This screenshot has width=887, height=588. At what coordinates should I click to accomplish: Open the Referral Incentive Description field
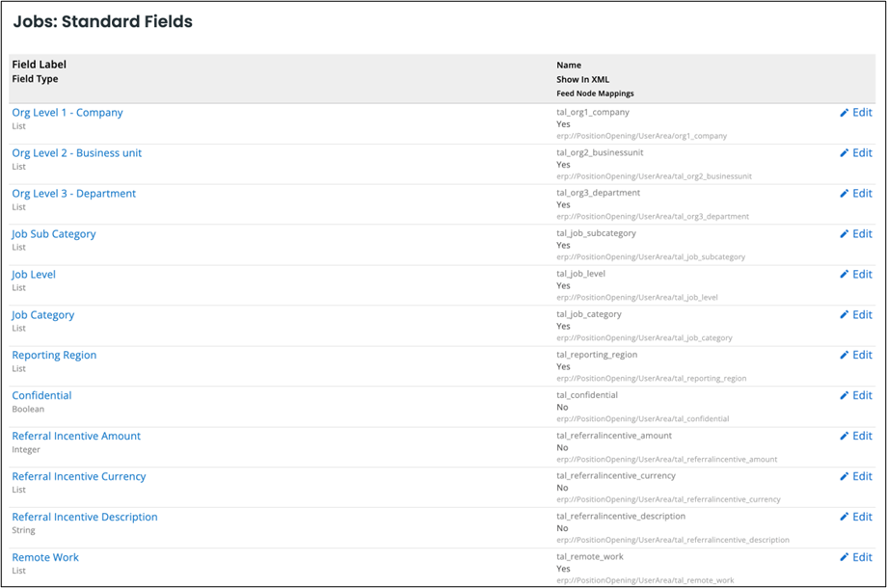[84, 517]
